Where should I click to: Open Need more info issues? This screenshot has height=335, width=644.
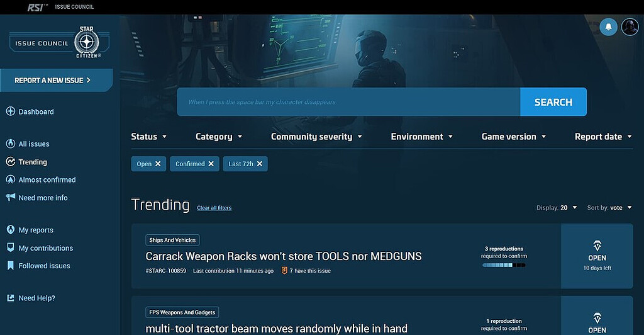tap(43, 198)
